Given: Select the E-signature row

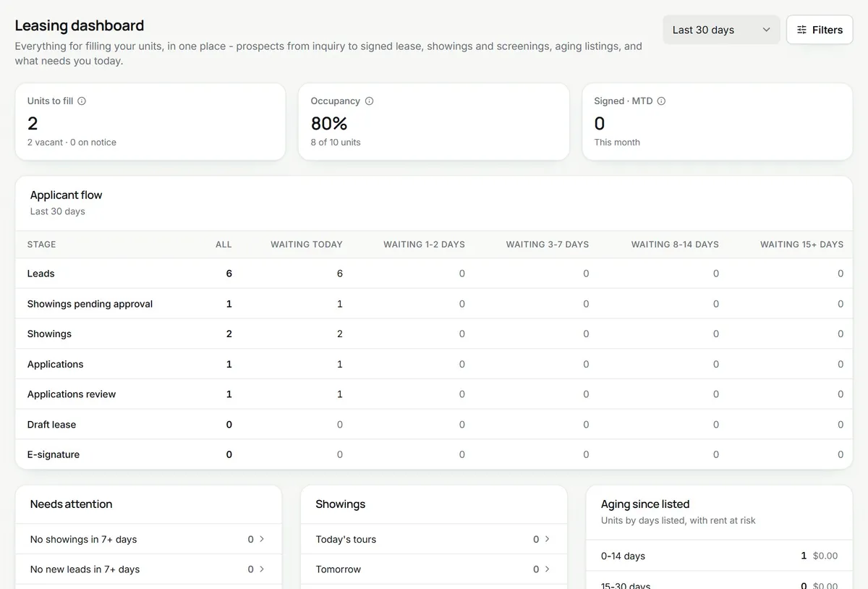Looking at the screenshot, I should 434,454.
